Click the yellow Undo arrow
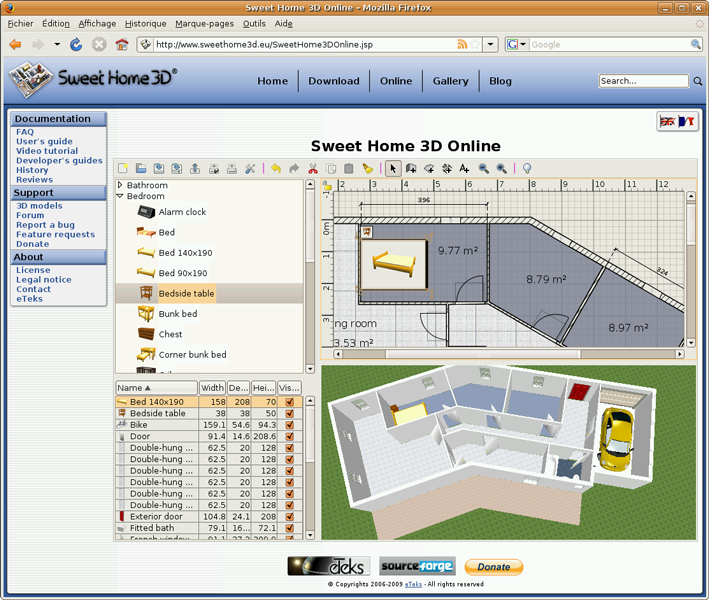Viewport: 709px width, 600px height. [276, 169]
